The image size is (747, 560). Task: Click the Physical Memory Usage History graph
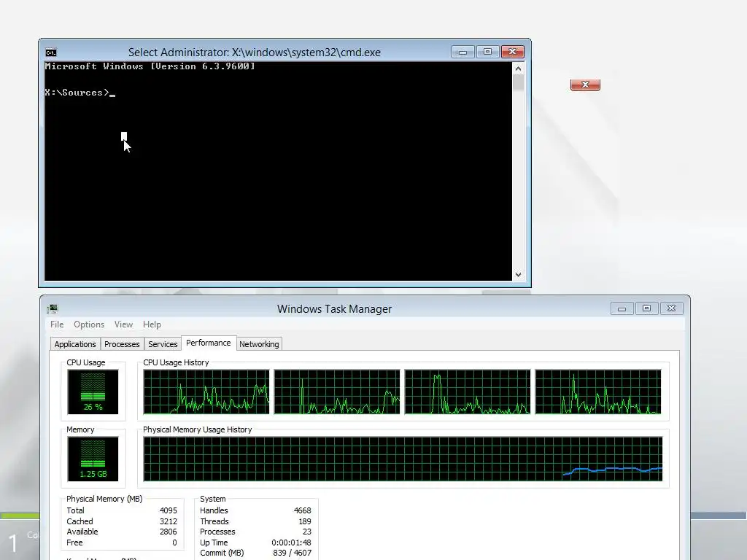pos(403,459)
